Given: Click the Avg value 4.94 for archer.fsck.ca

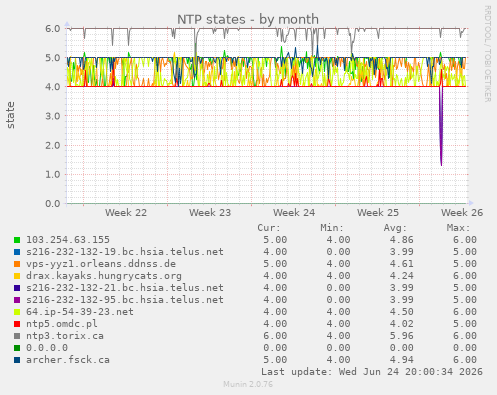Looking at the screenshot, I should coord(402,360).
